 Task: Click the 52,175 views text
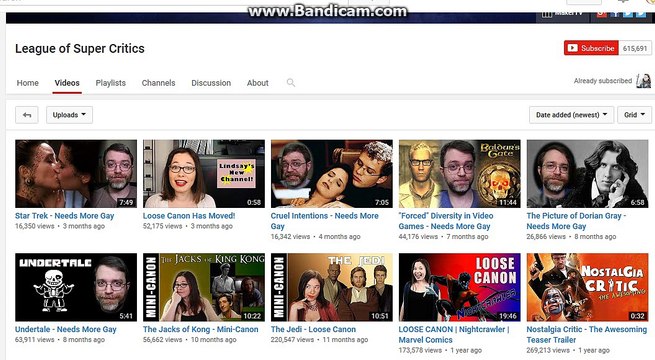[x=162, y=226]
